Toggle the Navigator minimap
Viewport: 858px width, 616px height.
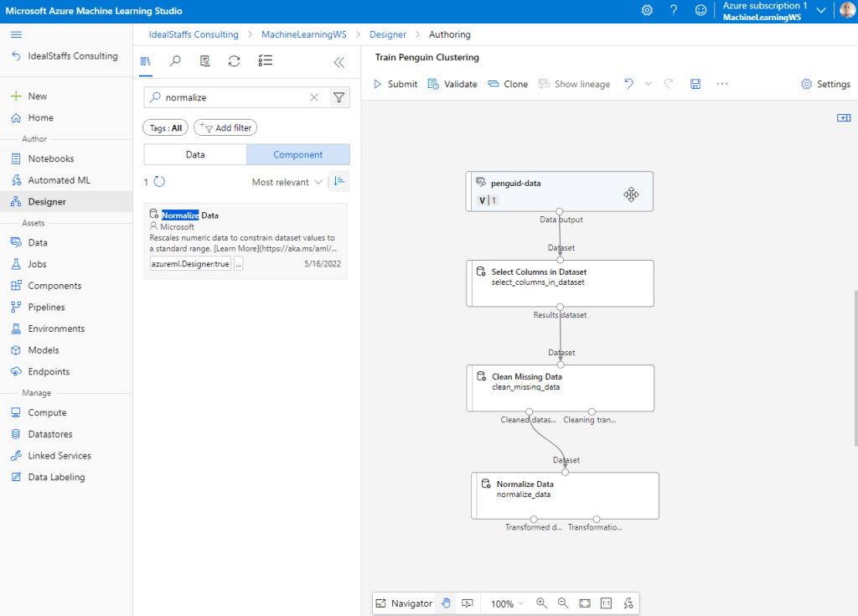[404, 603]
